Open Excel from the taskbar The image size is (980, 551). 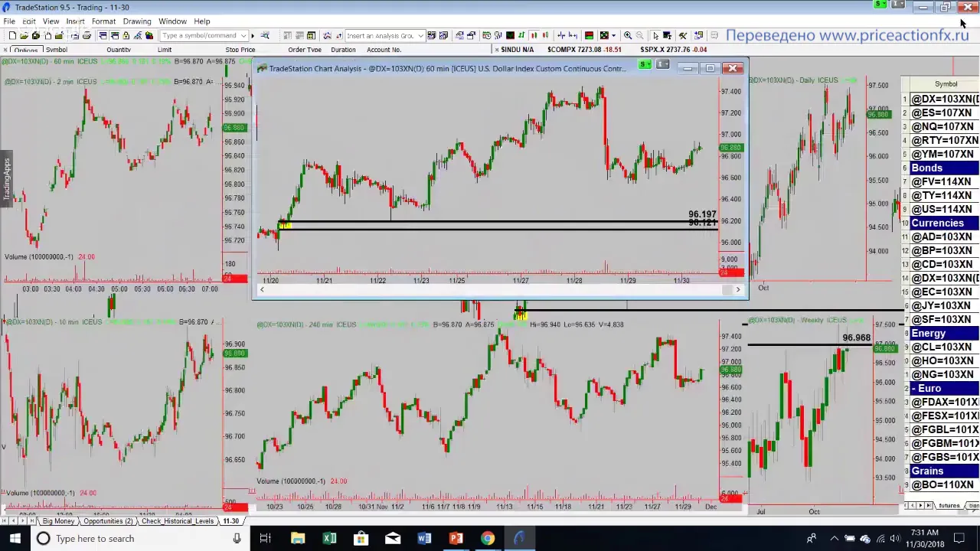point(329,539)
